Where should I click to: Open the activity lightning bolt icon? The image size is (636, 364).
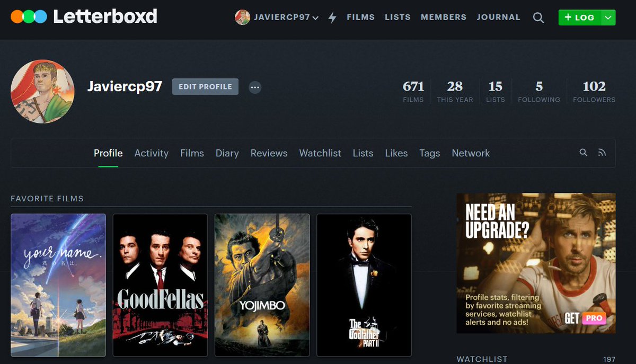pyautogui.click(x=332, y=17)
